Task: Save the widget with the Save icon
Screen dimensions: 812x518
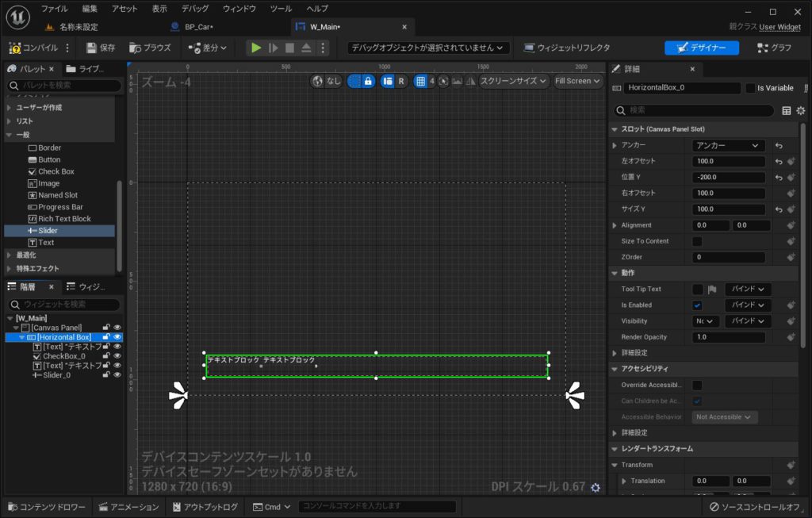Action: click(92, 48)
